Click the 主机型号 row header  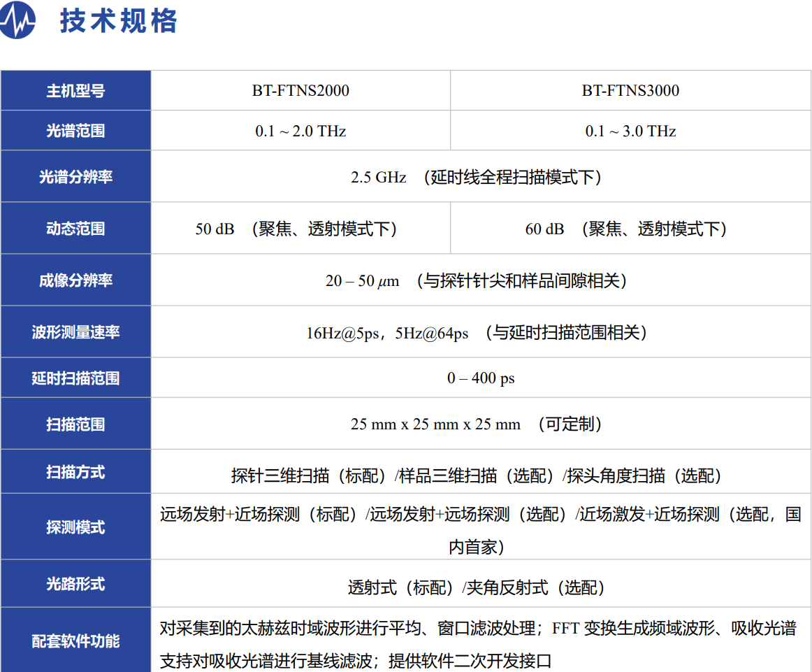tap(75, 91)
